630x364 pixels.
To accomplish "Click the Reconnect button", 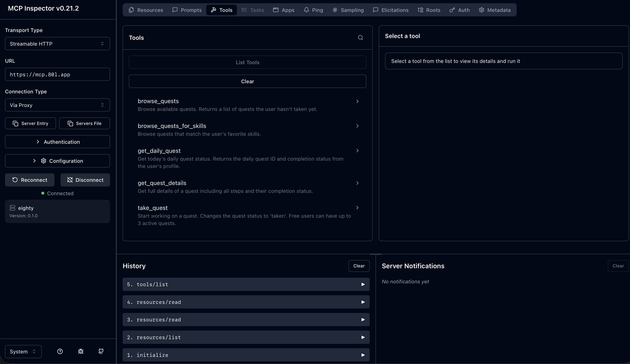I will click(30, 180).
